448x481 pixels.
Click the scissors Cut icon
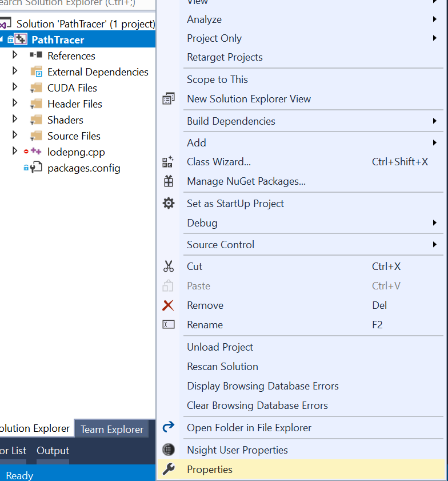tap(168, 267)
